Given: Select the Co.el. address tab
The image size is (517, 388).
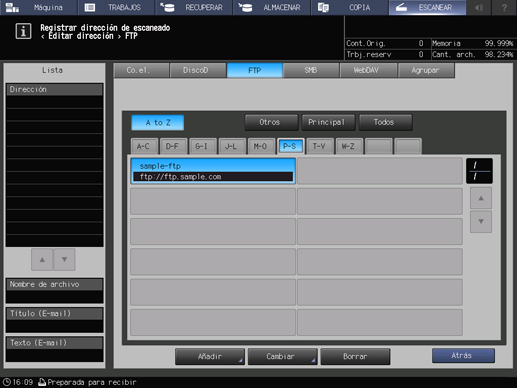Looking at the screenshot, I should tap(141, 70).
